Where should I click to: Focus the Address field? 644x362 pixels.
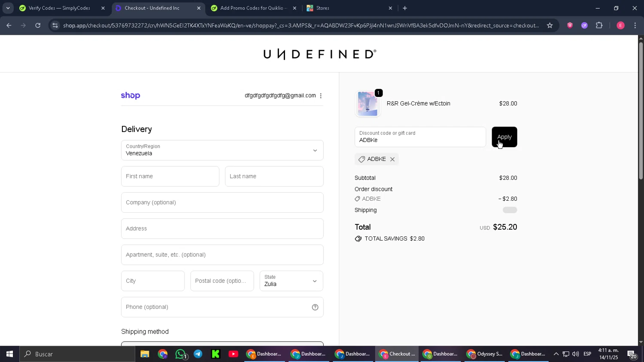[222, 229]
